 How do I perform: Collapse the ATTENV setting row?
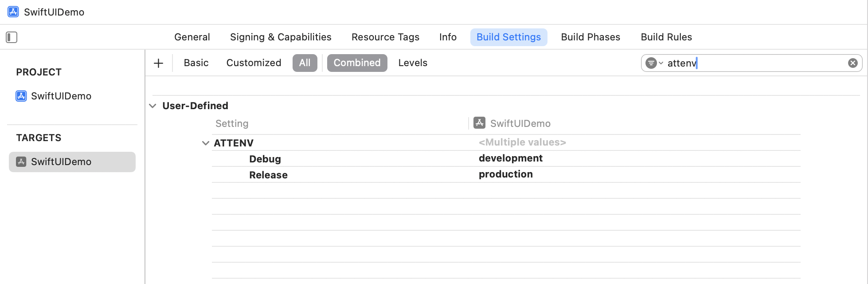point(206,143)
